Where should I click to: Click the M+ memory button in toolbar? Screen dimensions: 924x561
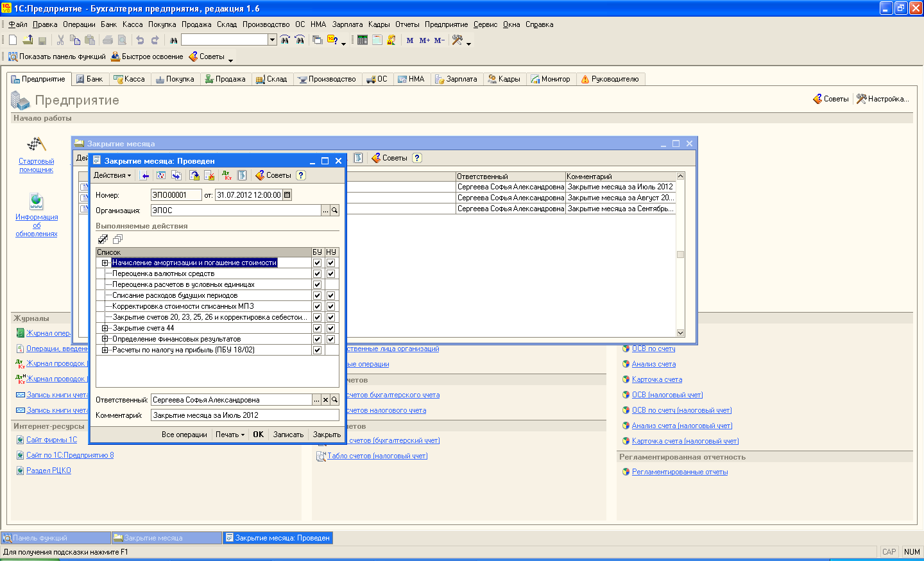pyautogui.click(x=425, y=40)
